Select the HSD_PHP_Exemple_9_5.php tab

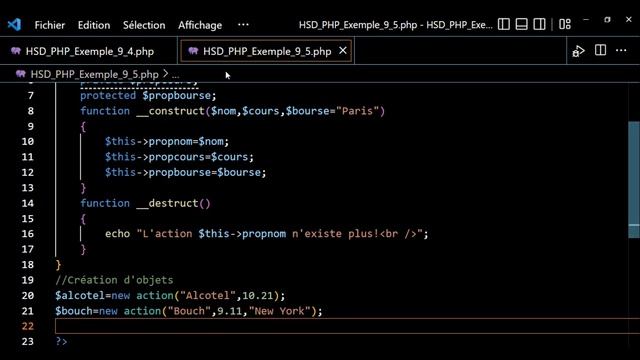click(x=267, y=51)
